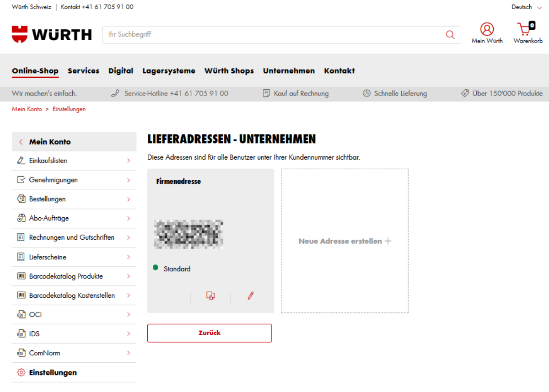Image resolution: width=549 pixels, height=392 pixels.
Task: Click the Schnelle Lieferung clock icon
Action: point(366,93)
